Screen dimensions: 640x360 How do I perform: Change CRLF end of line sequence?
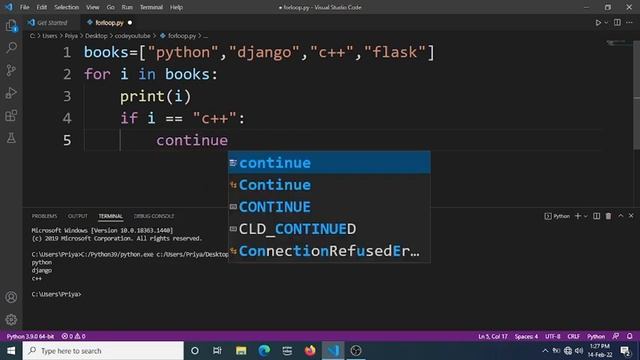tap(573, 336)
